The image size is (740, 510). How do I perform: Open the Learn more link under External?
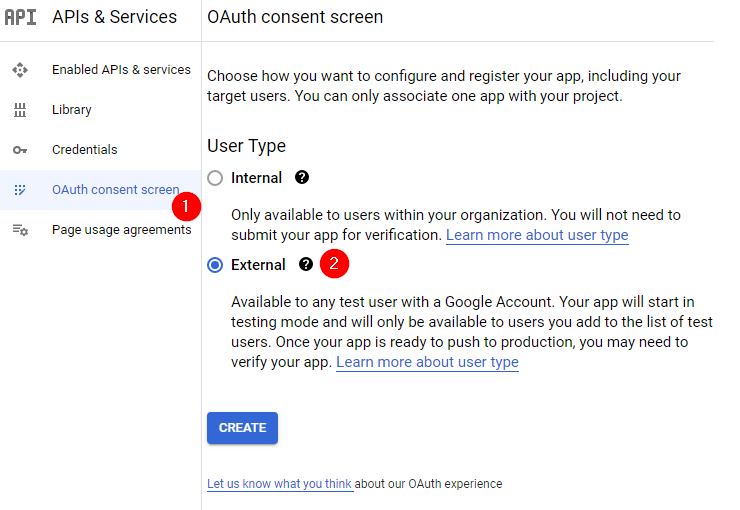click(x=427, y=362)
